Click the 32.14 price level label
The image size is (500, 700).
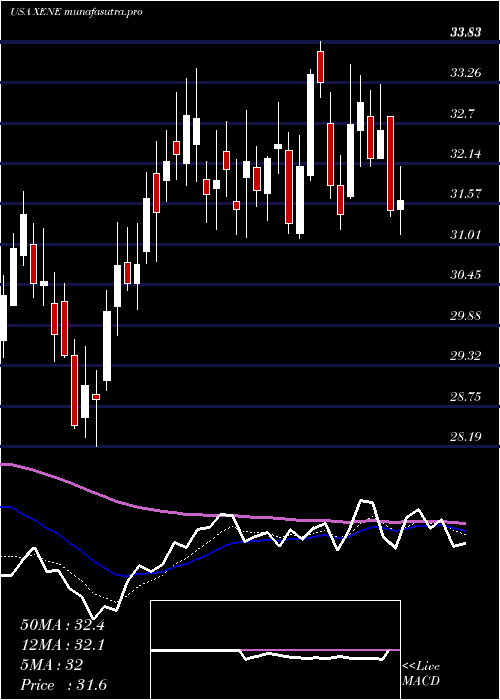pos(466,154)
